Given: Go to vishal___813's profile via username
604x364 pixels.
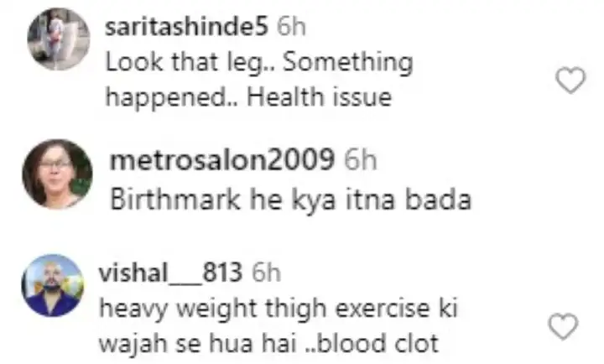Looking at the screenshot, I should coord(170,273).
